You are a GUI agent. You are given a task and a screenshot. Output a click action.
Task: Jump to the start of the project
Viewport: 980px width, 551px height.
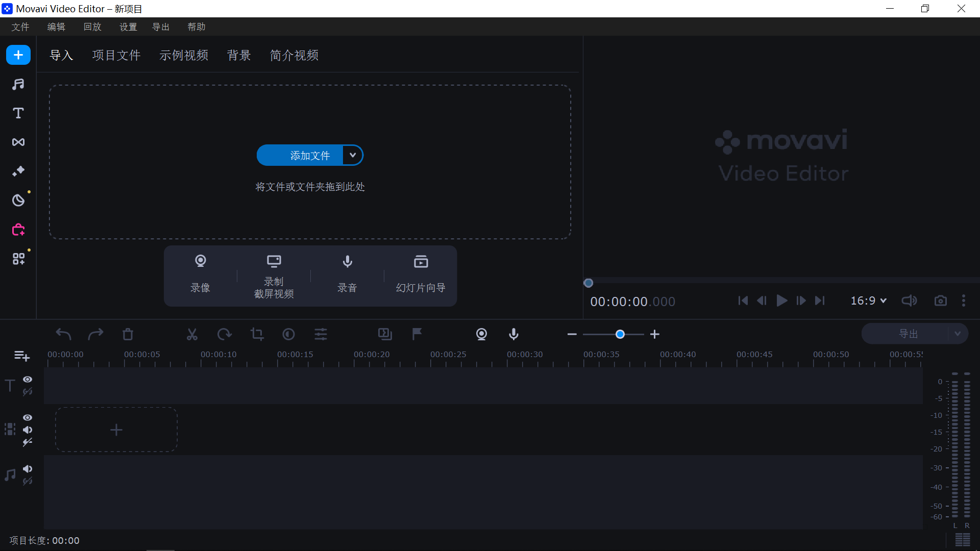743,301
